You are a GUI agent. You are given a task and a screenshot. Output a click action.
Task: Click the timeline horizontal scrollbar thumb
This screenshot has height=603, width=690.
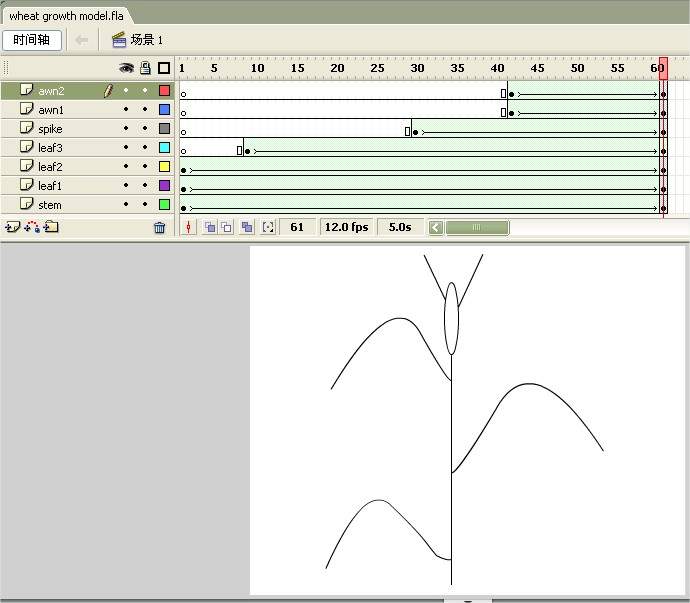click(x=477, y=227)
